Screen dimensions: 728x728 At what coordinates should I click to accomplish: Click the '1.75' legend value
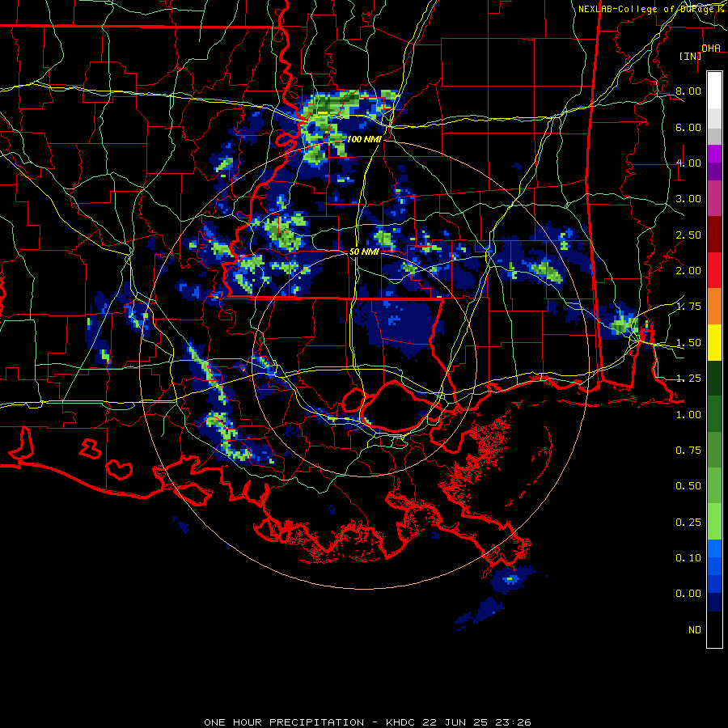tap(688, 307)
